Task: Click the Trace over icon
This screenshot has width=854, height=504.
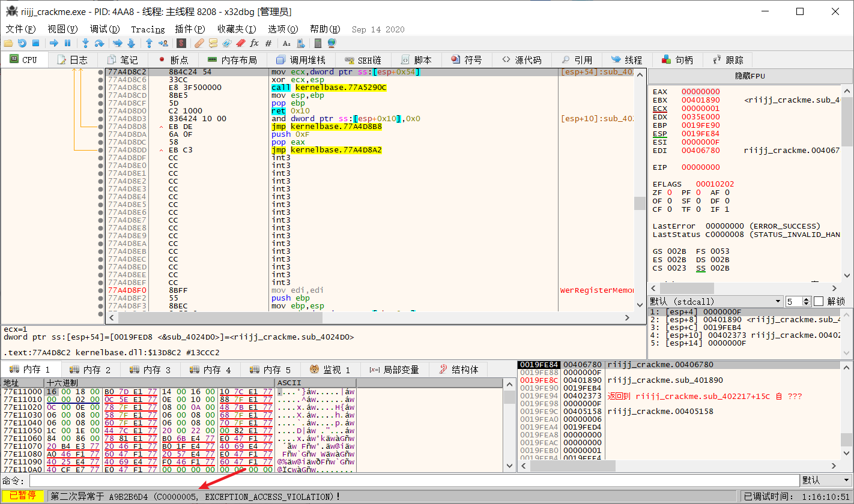Action: pos(131,43)
